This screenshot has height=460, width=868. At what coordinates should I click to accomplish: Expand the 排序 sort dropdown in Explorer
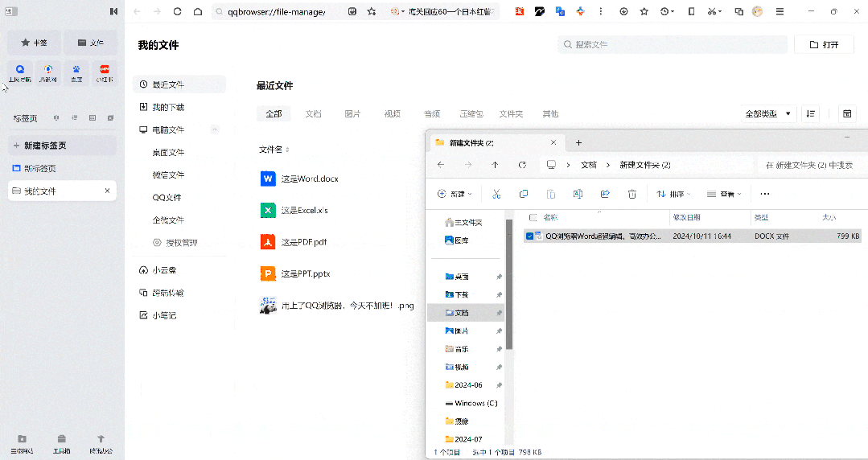click(x=674, y=194)
